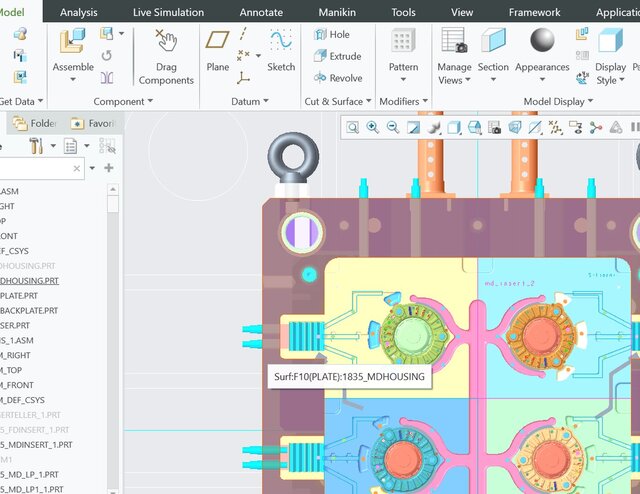Click the Extrude tool
This screenshot has height=494, width=640.
(338, 56)
